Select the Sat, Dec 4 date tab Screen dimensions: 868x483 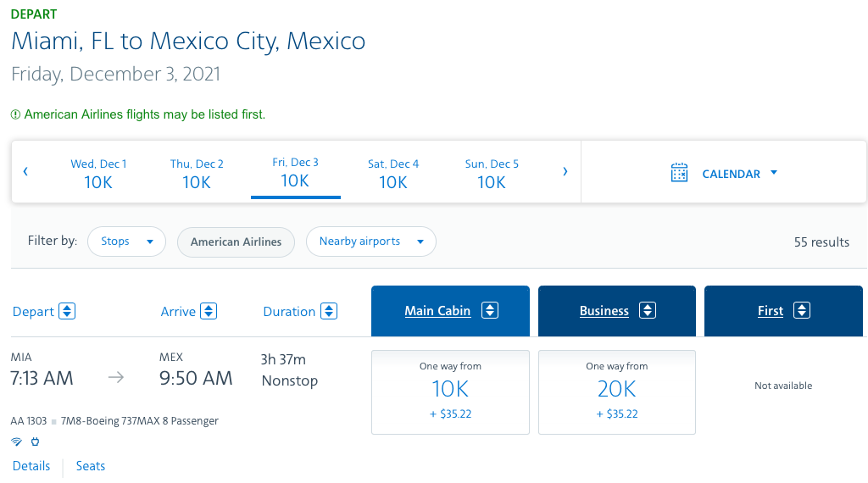point(393,174)
